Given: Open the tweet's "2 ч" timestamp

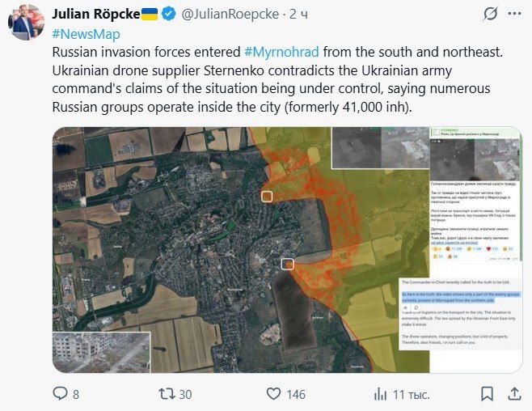Looking at the screenshot, I should [x=298, y=14].
